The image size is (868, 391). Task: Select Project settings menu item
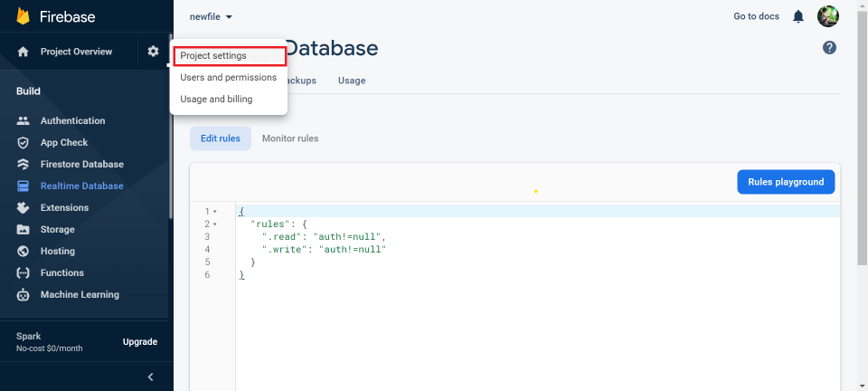pos(230,56)
